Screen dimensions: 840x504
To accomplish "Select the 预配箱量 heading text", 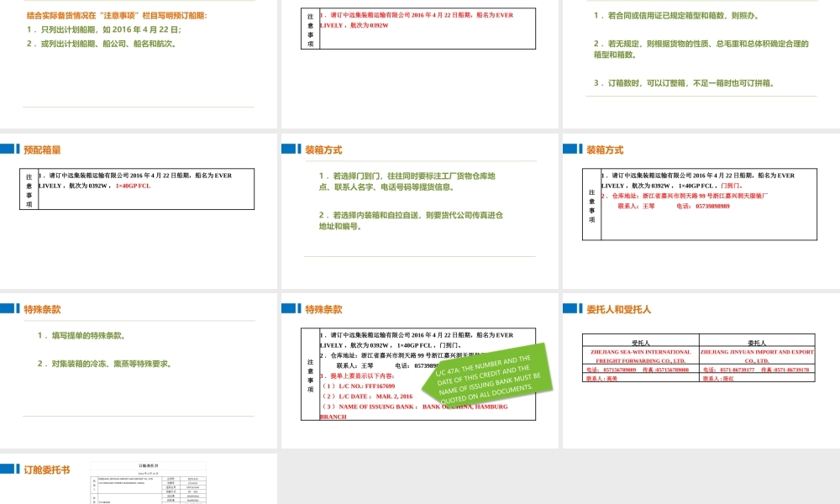I will [x=40, y=149].
